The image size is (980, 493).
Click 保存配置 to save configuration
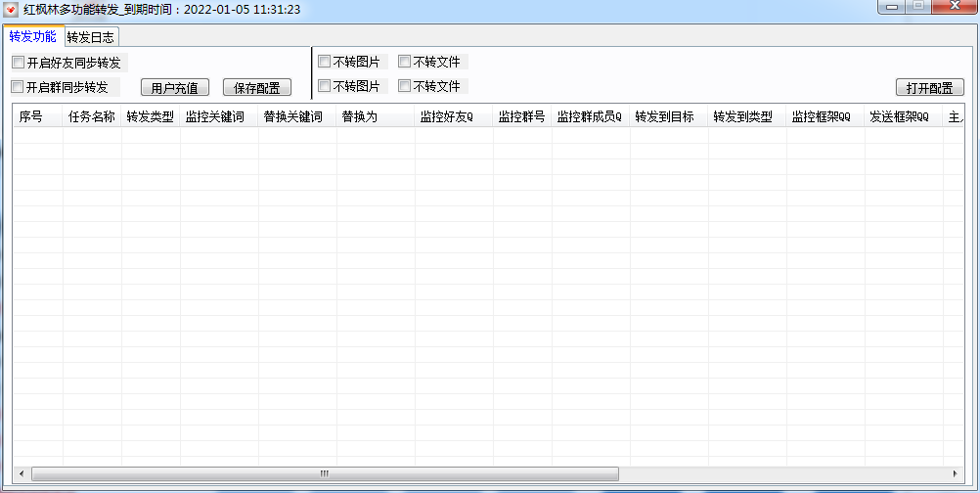pyautogui.click(x=257, y=88)
